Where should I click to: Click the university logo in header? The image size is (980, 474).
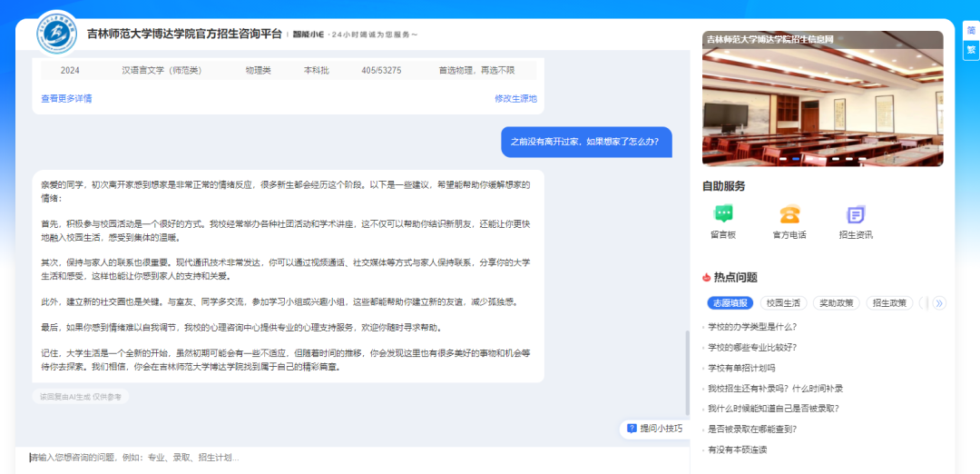56,34
